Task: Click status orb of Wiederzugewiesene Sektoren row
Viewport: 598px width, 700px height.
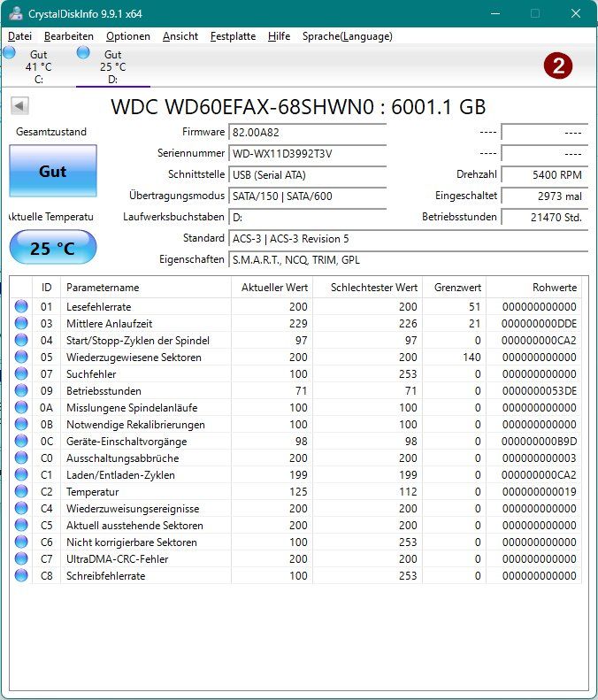Action: point(21,357)
